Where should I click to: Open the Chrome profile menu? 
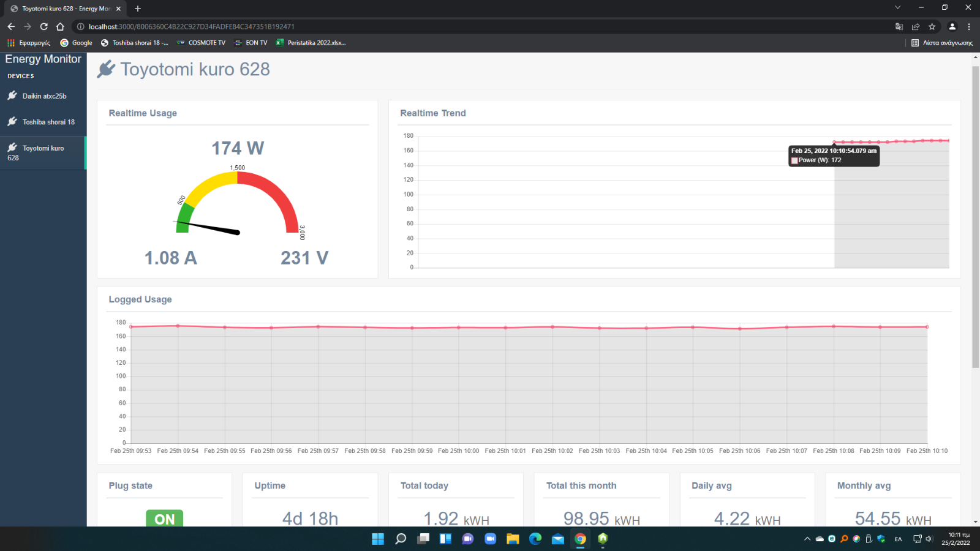(x=952, y=26)
